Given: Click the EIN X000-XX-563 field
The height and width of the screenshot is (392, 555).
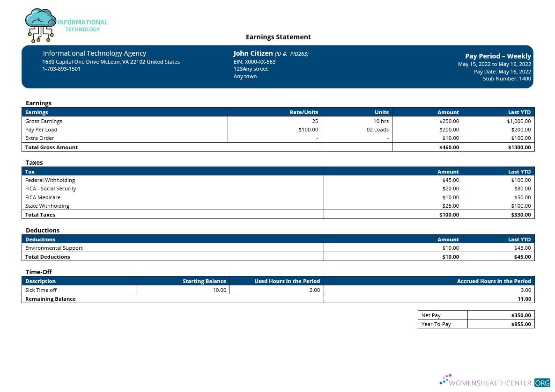Looking at the screenshot, I should point(254,61).
